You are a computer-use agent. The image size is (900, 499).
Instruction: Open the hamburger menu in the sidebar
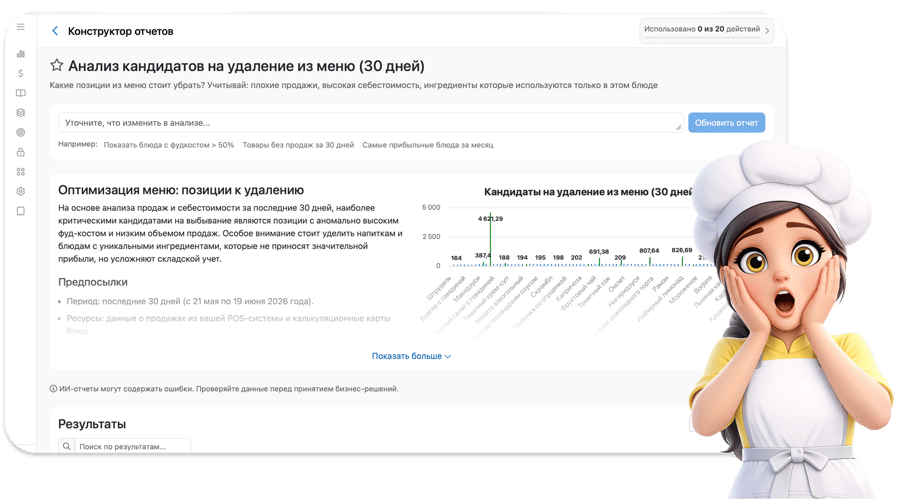[21, 27]
